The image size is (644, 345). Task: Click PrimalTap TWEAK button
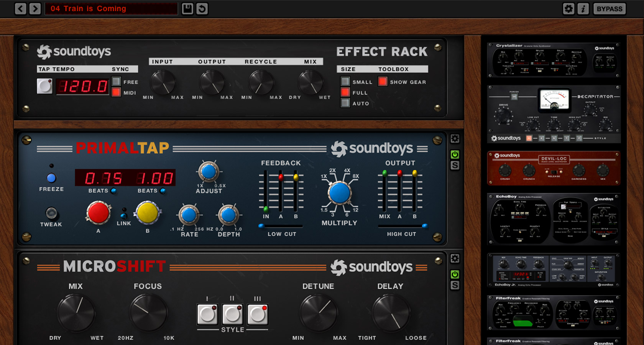51,213
